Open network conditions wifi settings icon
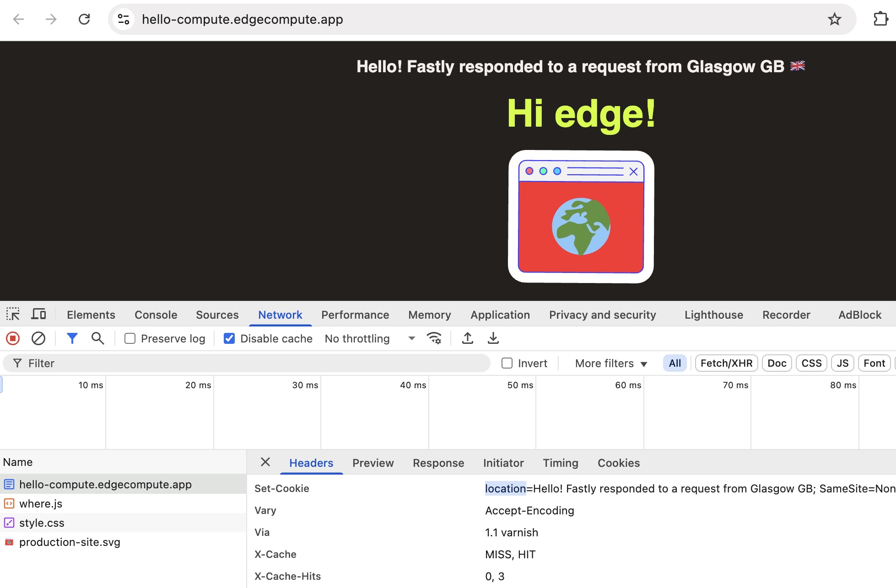896x588 pixels. [x=434, y=338]
